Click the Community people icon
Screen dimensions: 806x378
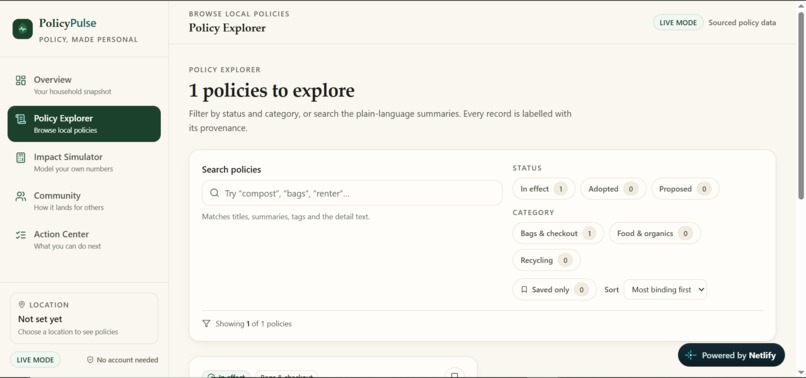pos(21,196)
